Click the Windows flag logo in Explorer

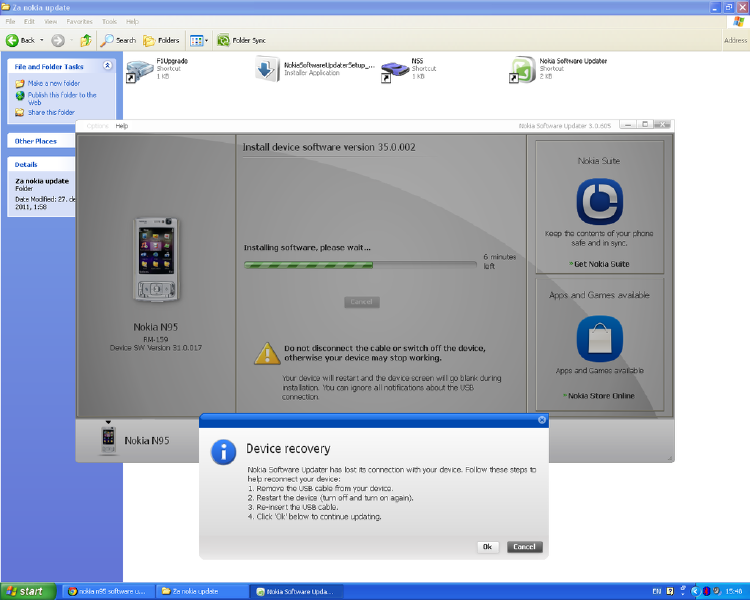pyautogui.click(x=739, y=22)
